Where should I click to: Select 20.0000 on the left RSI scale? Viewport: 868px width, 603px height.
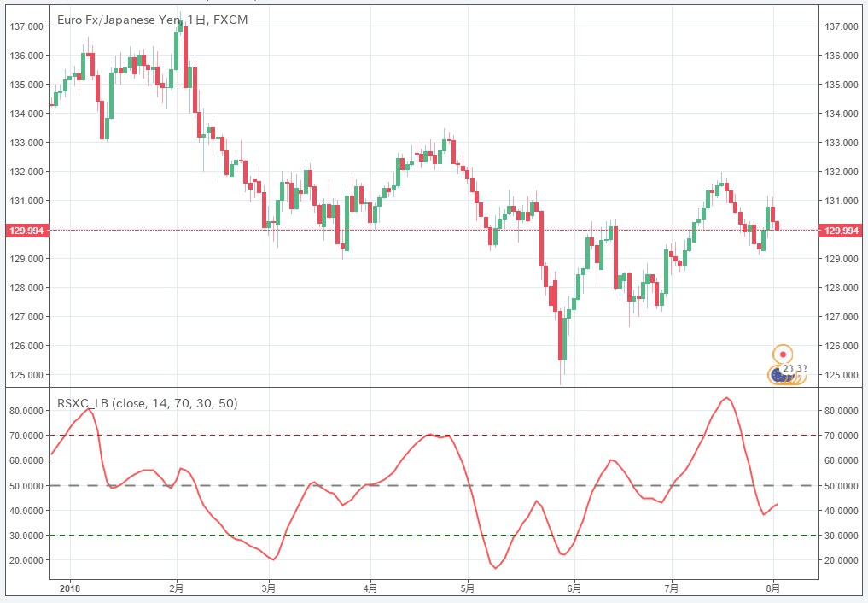[26, 560]
